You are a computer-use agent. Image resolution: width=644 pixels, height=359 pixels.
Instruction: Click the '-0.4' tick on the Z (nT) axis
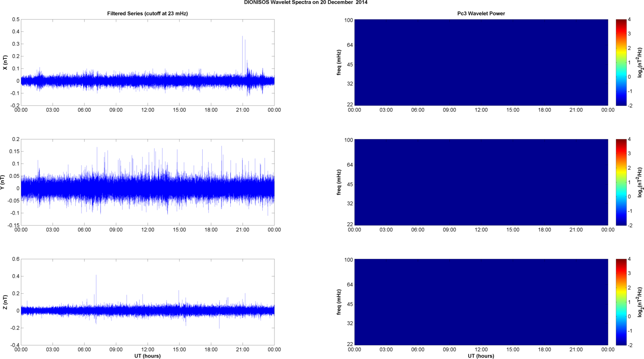pos(15,345)
